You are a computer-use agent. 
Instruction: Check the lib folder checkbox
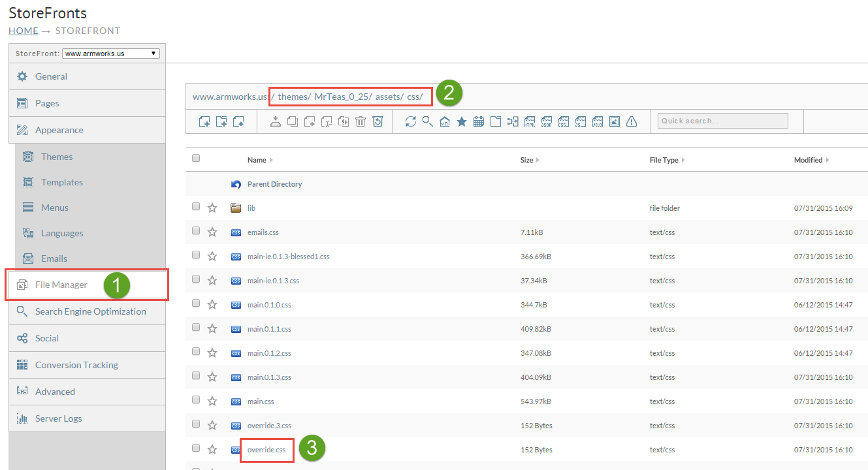tap(196, 206)
